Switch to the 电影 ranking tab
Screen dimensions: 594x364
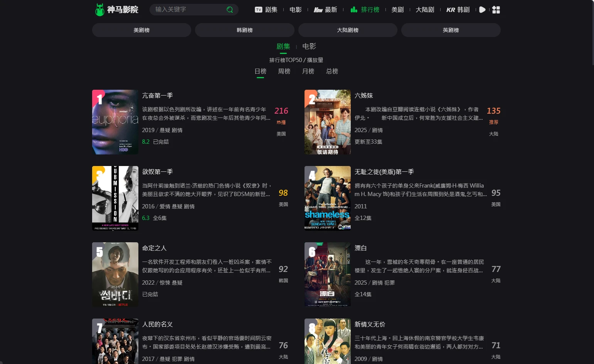pos(309,46)
